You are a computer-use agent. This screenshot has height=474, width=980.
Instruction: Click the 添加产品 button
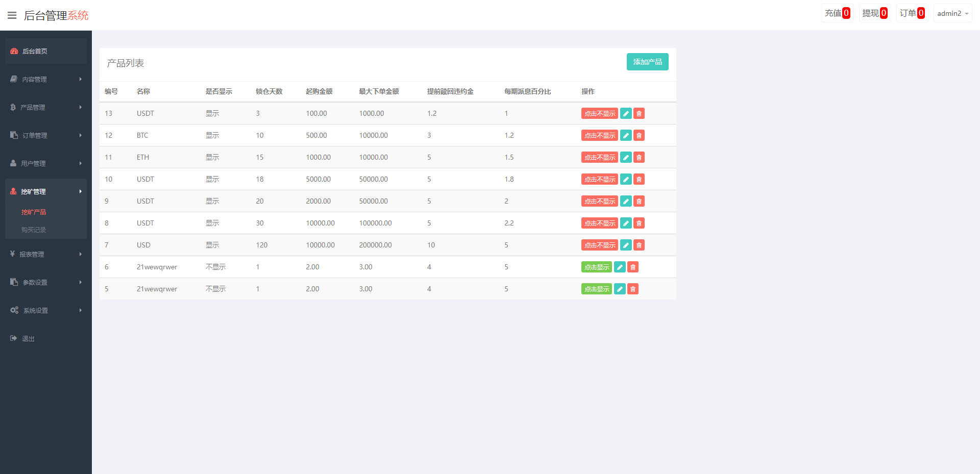tap(647, 62)
